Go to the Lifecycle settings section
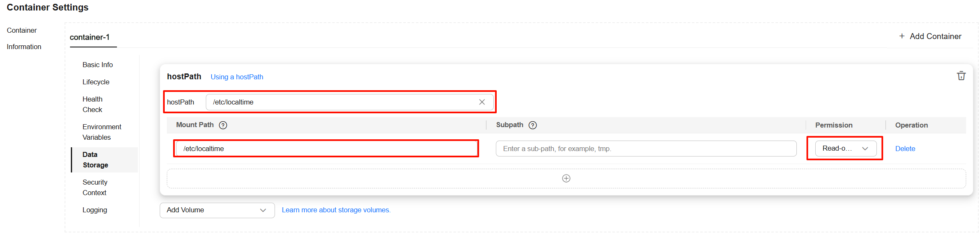Image resolution: width=980 pixels, height=240 pixels. [96, 82]
